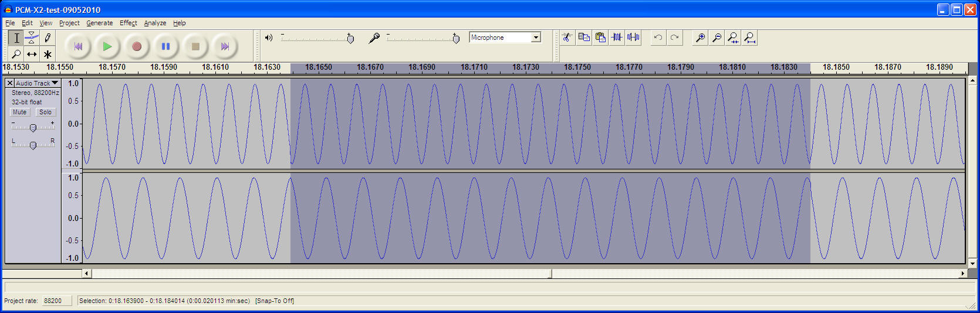Stop playback with the Stop button
The image size is (980, 313).
pos(195,46)
